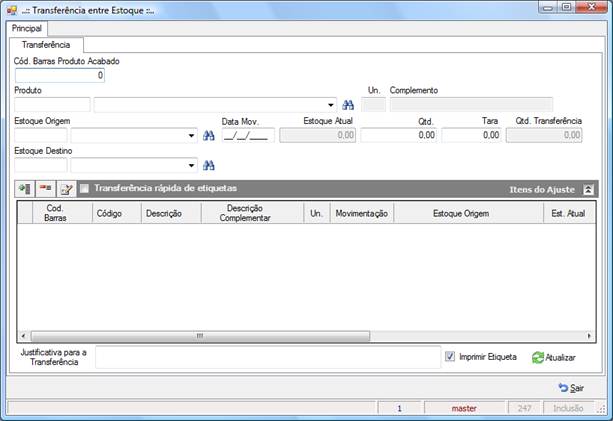Click the master user status bar entry
Image resolution: width=613 pixels, height=421 pixels.
coord(464,408)
